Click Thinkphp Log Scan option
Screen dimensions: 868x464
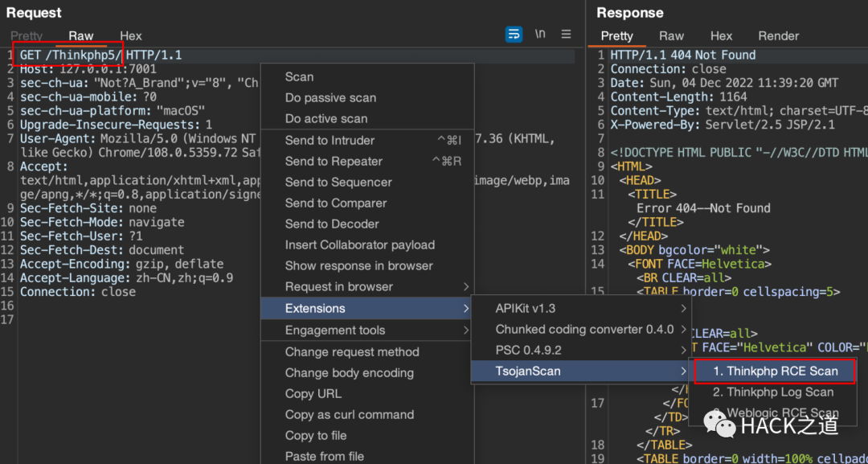773,392
